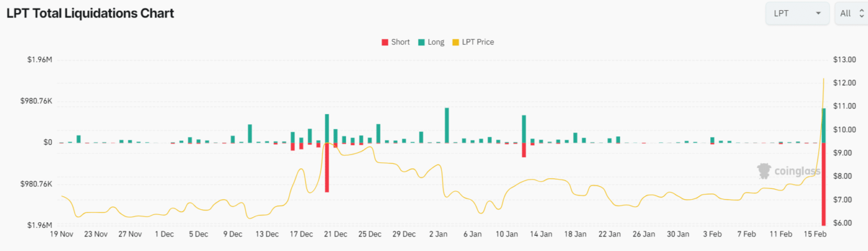
Task: Click the caret arrow in LPT selector
Action: (818, 14)
